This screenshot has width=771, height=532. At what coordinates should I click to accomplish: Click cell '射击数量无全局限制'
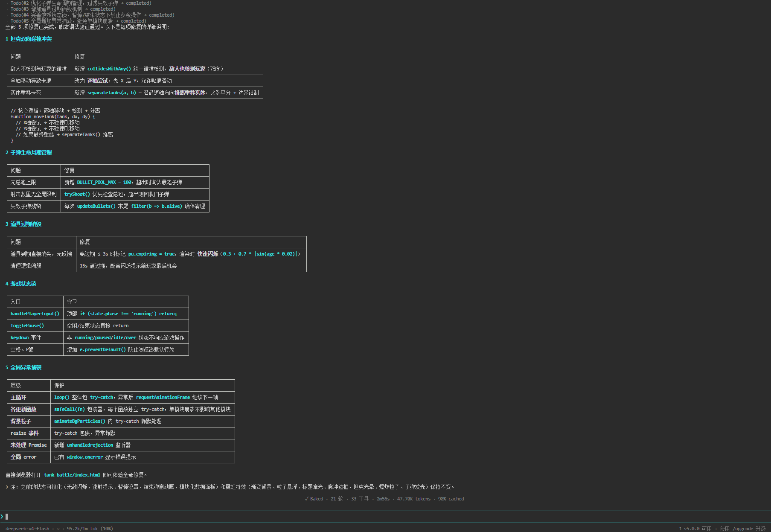[34, 194]
